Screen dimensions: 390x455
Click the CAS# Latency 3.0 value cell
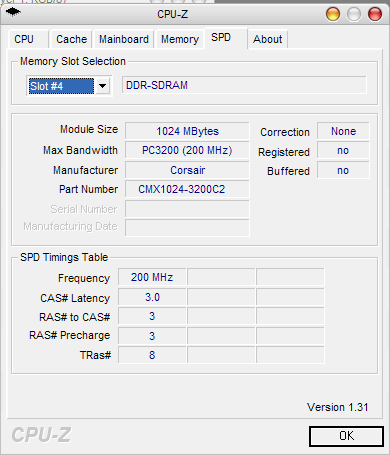click(152, 297)
